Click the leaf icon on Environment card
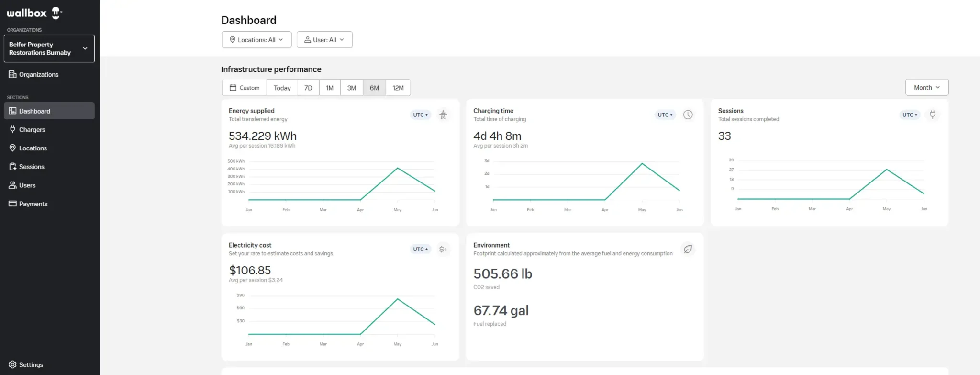The image size is (980, 375). coord(688,249)
